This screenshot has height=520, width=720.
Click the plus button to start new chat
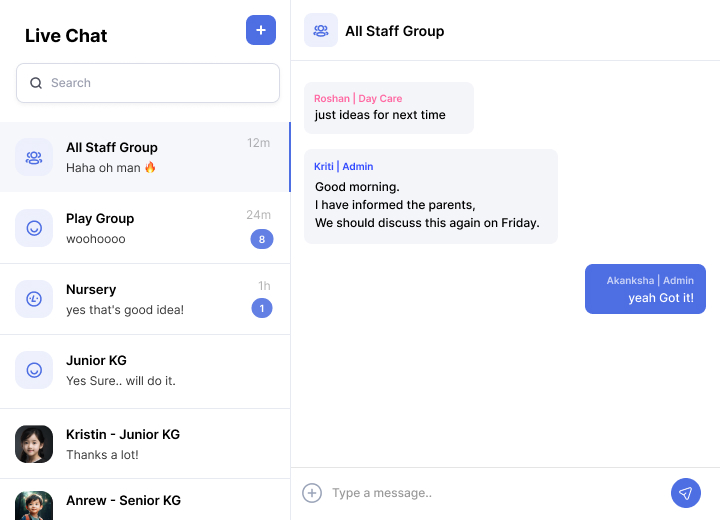[261, 30]
